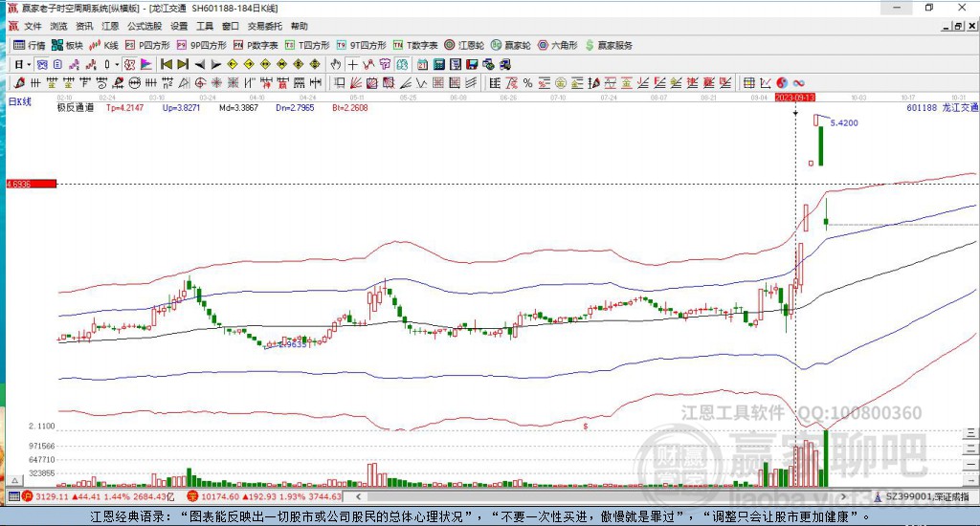Click the calendar icon in toolbar
This screenshot has height=526, width=980.
422,64
